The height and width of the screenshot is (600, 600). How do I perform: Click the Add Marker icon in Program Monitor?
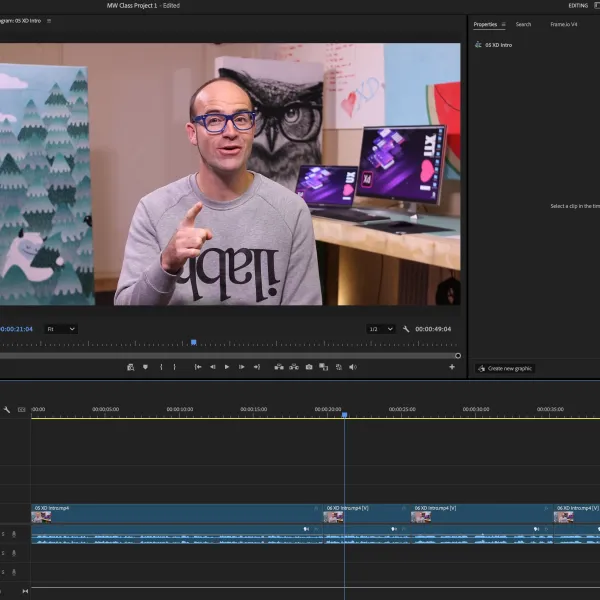point(145,367)
